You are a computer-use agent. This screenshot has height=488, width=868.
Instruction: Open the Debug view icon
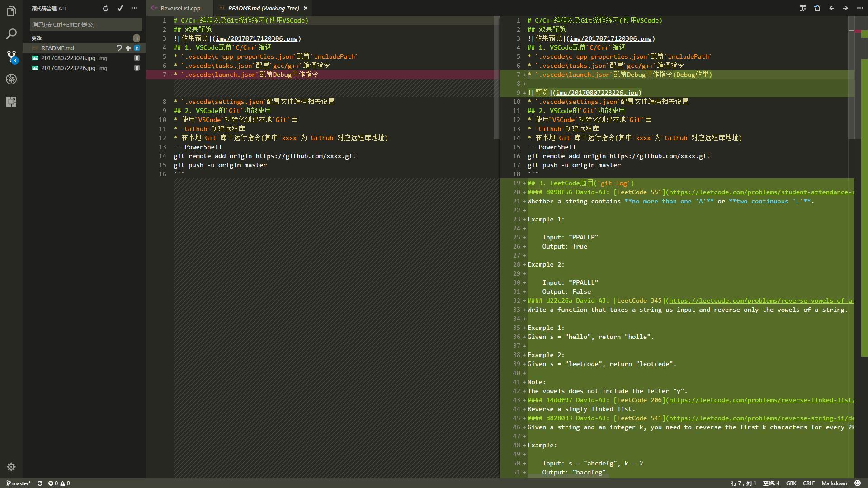[11, 79]
